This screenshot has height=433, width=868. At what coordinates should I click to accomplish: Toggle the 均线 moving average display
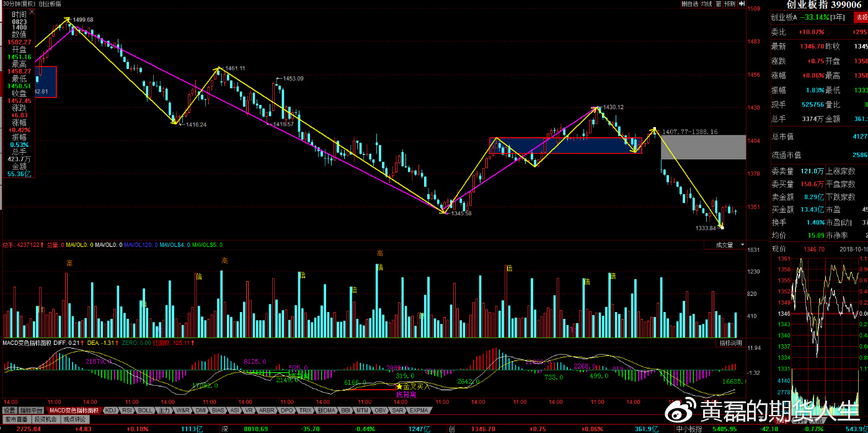click(x=707, y=4)
